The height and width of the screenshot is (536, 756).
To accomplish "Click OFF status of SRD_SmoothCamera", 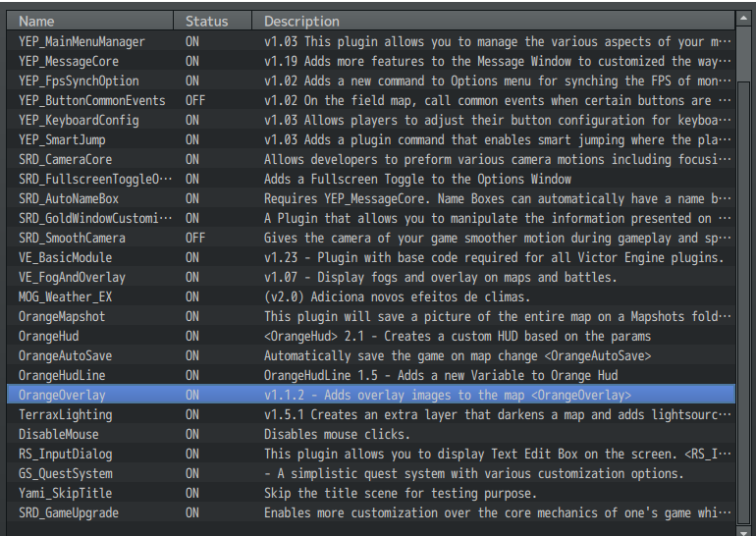I will coord(195,239).
